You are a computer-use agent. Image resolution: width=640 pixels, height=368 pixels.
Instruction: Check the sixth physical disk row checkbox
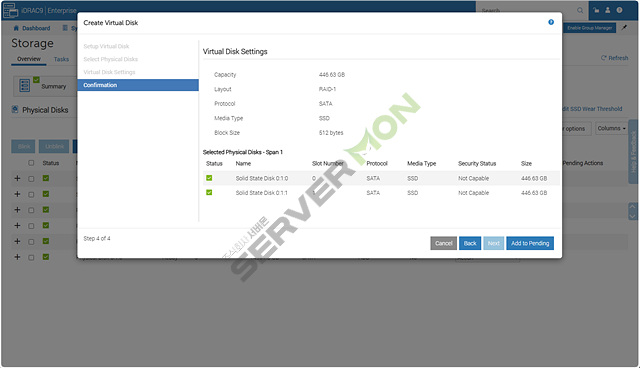tap(31, 257)
